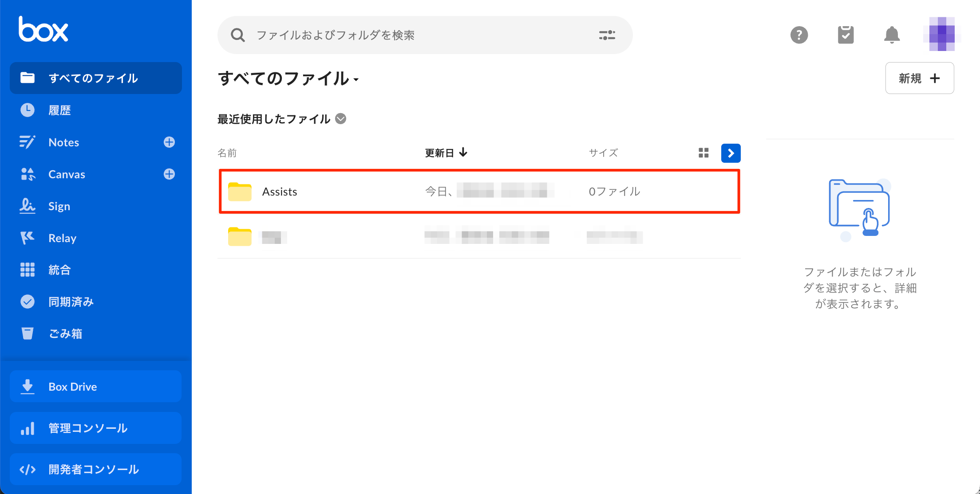Go to 履歴 in sidebar
Screen dimensions: 980x494
[59, 110]
